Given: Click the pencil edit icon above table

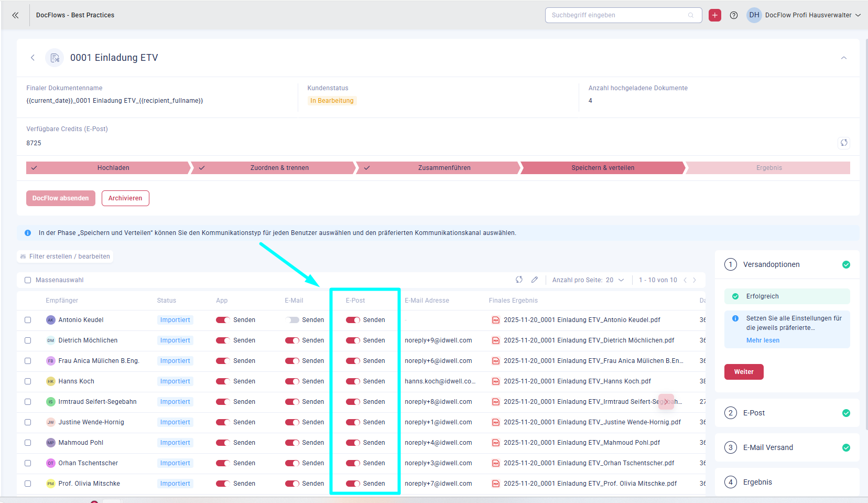Looking at the screenshot, I should coord(534,280).
